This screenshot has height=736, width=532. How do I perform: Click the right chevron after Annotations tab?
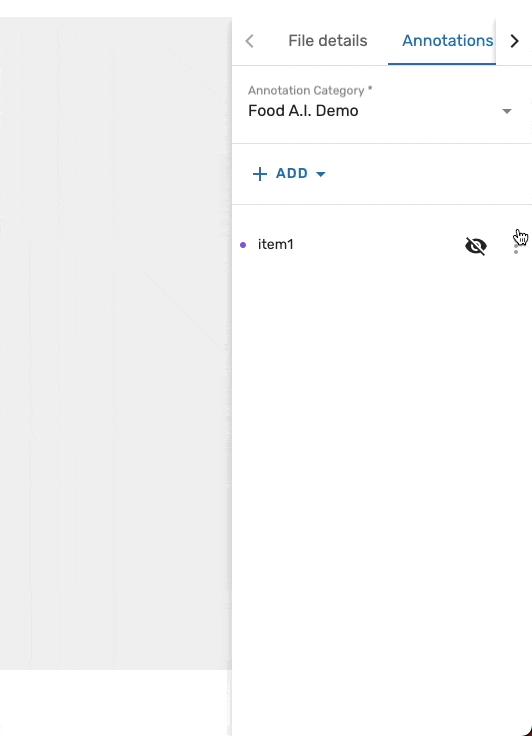pos(515,41)
